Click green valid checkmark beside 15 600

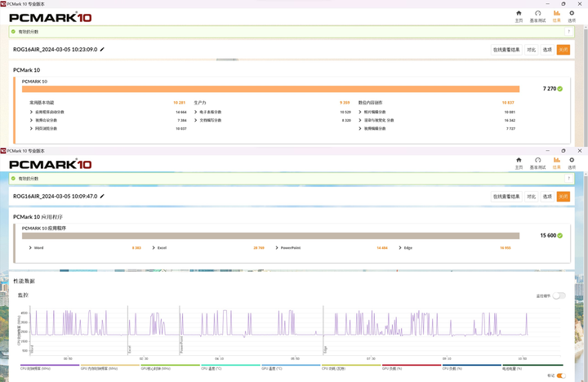pos(560,235)
